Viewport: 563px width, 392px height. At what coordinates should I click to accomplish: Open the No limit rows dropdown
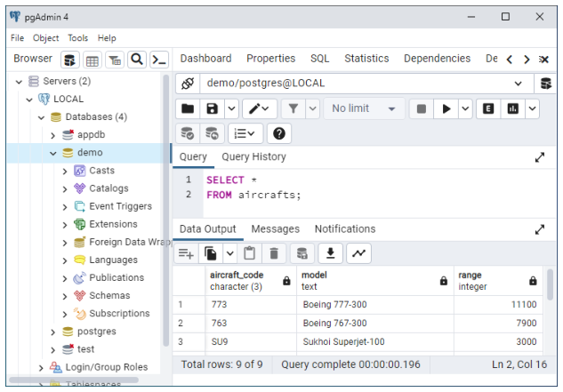point(364,108)
